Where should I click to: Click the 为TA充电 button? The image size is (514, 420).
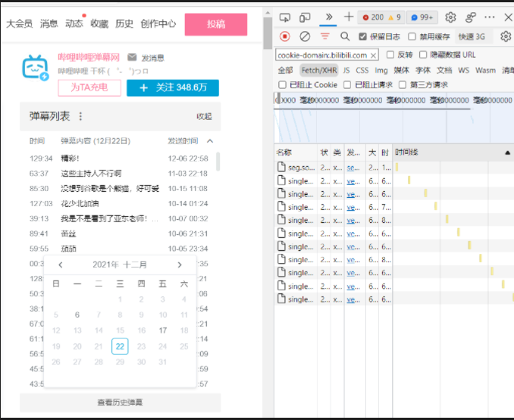(x=89, y=87)
